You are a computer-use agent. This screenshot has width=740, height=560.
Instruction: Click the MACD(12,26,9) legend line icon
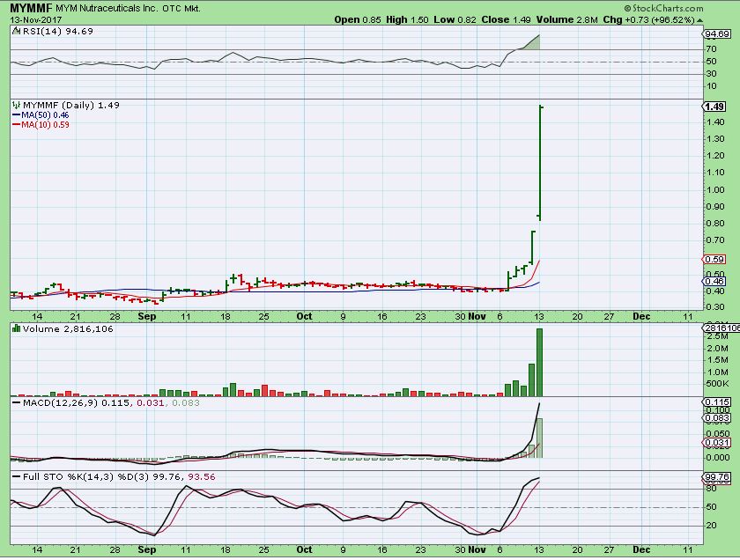point(16,403)
